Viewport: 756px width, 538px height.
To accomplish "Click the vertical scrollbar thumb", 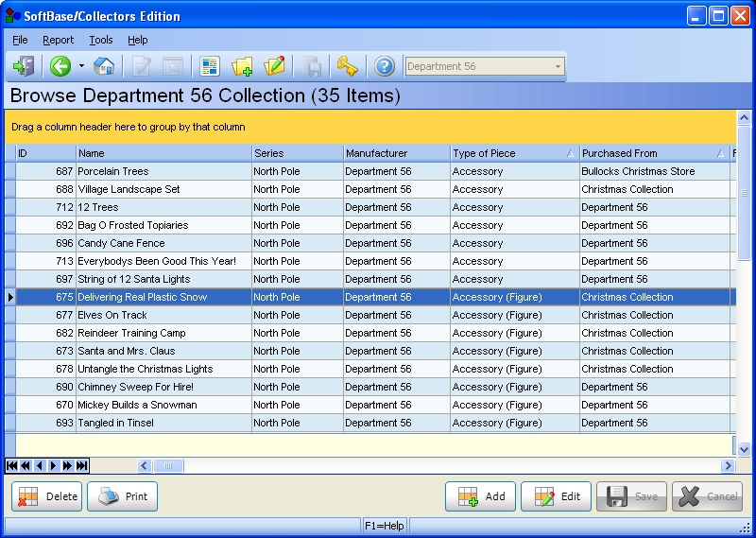I will click(x=744, y=193).
